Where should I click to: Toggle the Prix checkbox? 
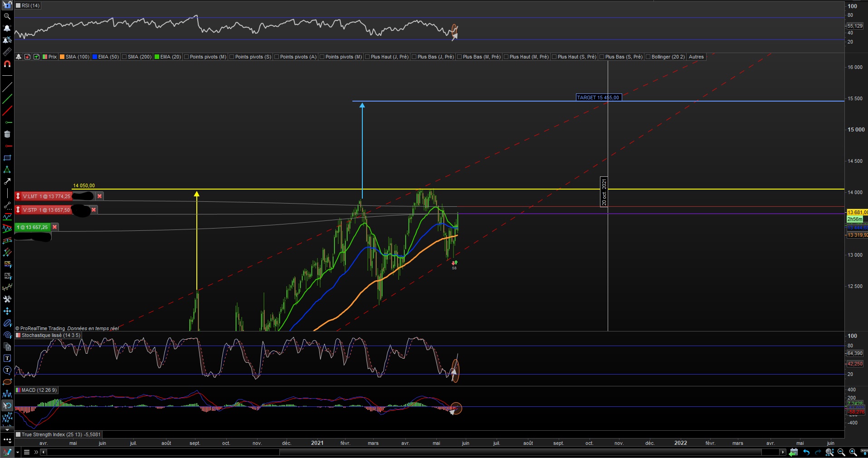pyautogui.click(x=45, y=57)
